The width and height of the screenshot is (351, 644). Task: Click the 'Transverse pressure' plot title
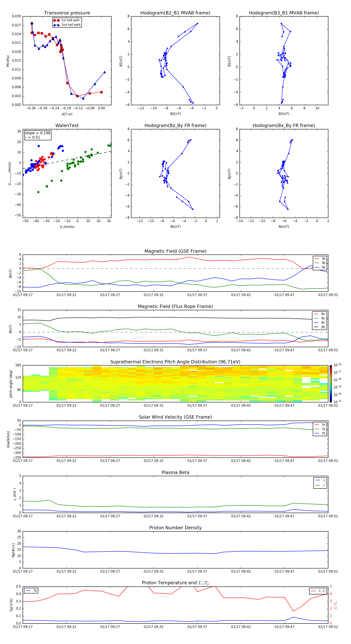click(67, 13)
